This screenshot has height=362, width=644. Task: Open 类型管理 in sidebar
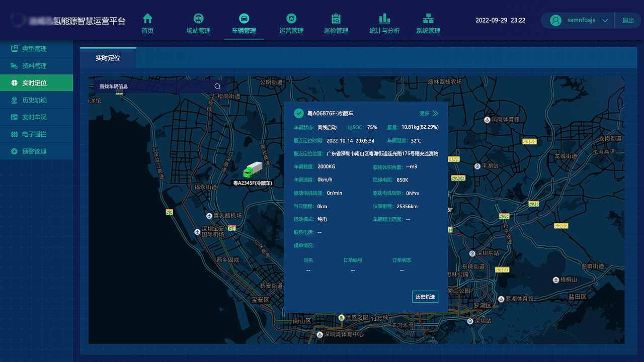click(36, 49)
